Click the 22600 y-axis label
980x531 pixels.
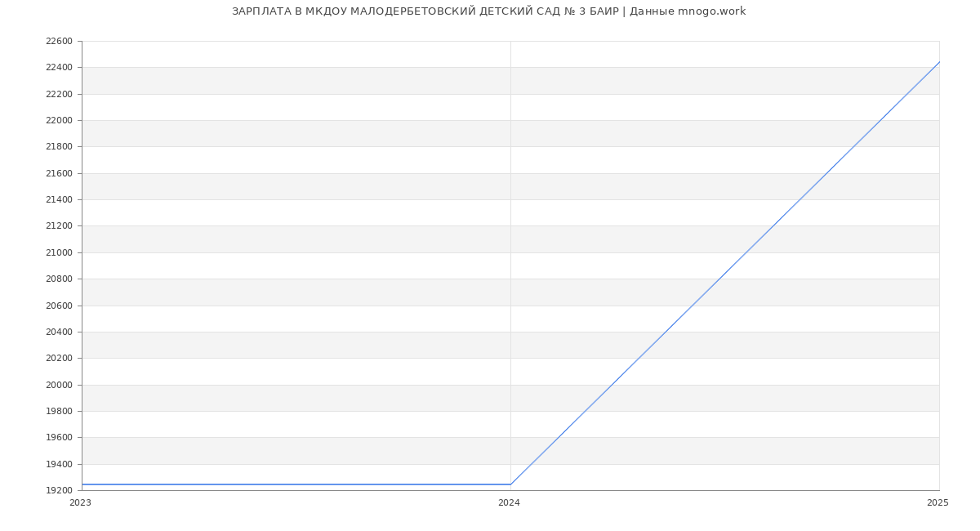click(59, 42)
